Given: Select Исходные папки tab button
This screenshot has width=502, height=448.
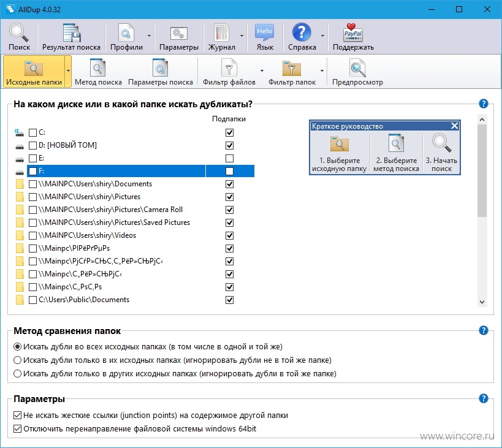Looking at the screenshot, I should tap(34, 71).
